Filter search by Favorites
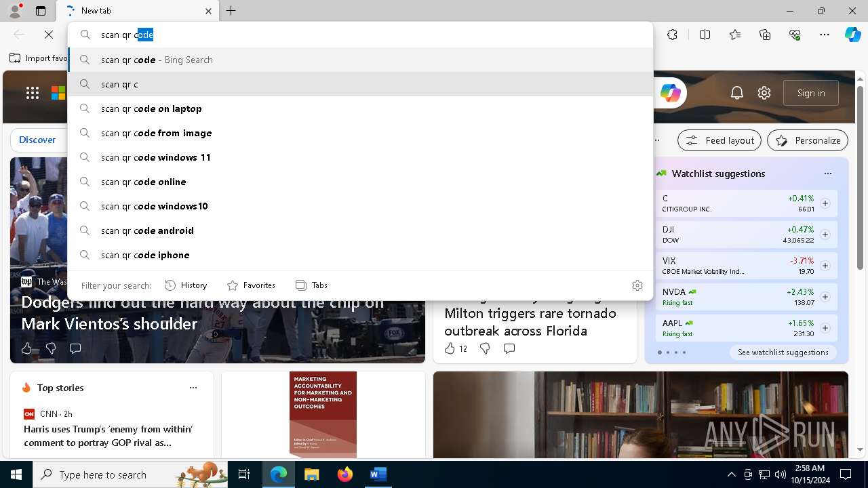The width and height of the screenshot is (868, 488). (251, 285)
